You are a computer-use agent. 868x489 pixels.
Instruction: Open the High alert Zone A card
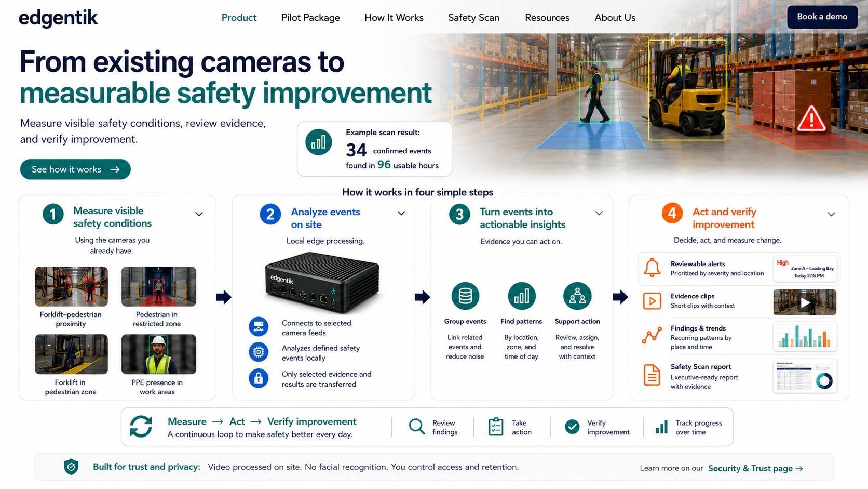point(805,269)
